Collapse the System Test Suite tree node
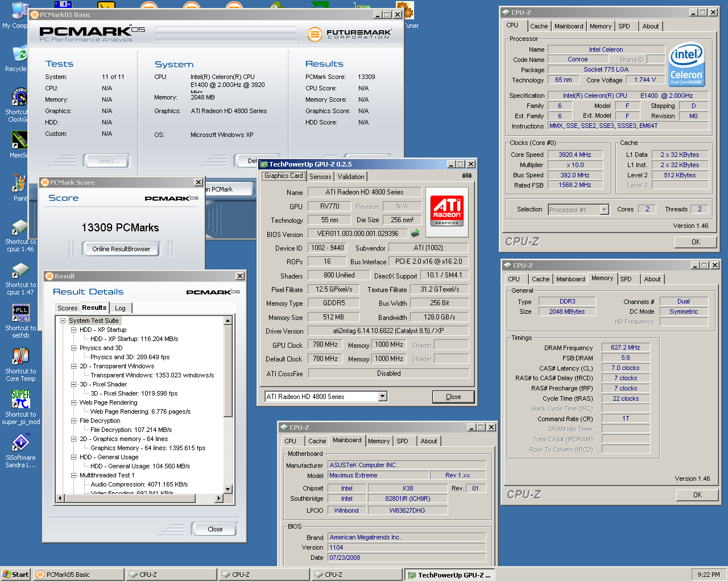 (63, 321)
